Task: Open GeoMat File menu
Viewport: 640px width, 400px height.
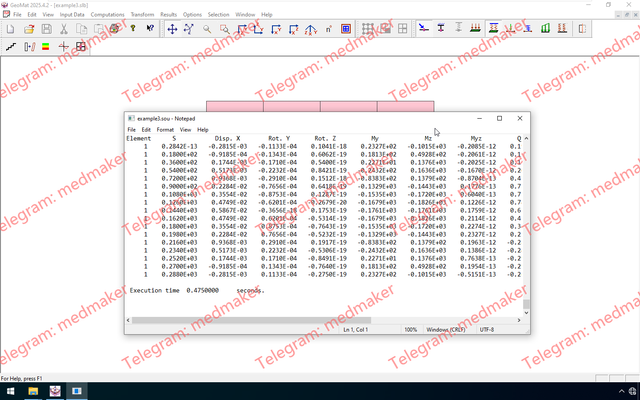Action: [17, 15]
